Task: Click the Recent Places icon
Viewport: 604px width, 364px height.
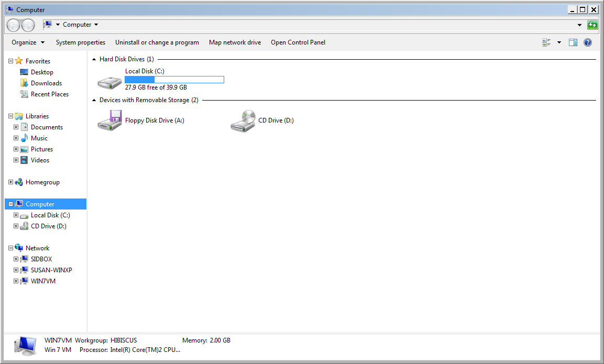Action: pos(24,94)
